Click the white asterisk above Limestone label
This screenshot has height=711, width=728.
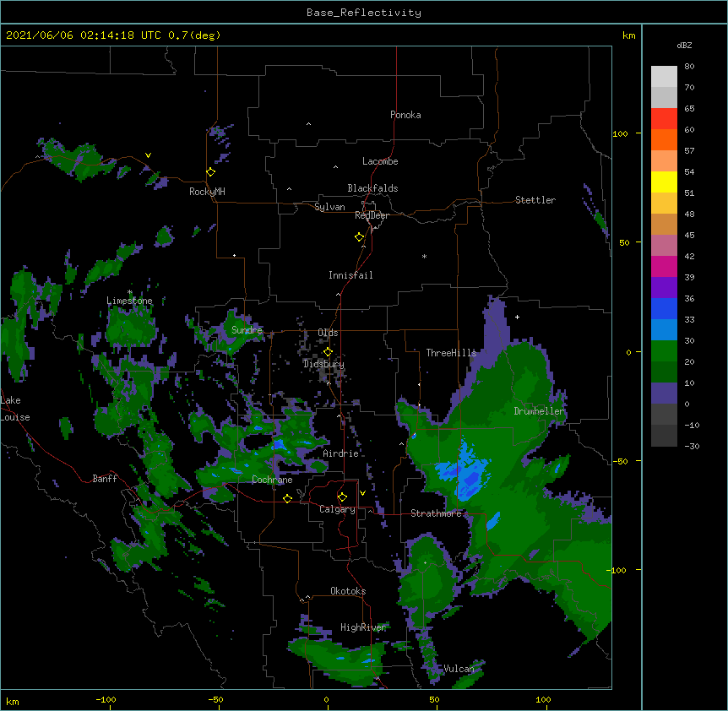[130, 292]
